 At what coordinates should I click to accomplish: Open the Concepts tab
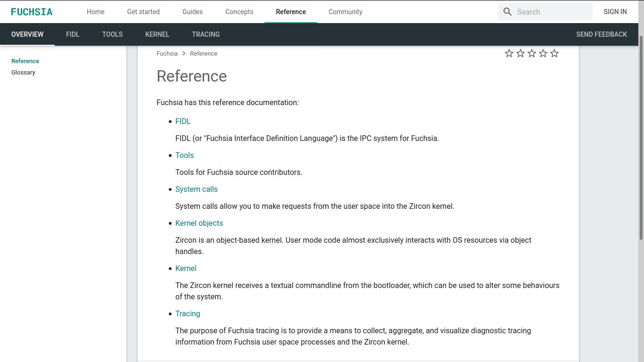239,12
